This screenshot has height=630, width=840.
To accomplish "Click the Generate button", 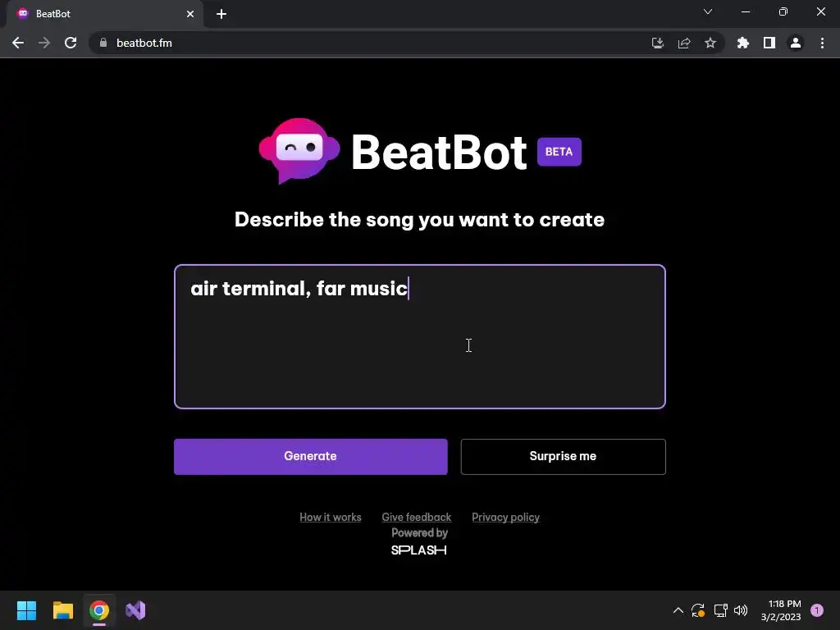I will click(310, 456).
